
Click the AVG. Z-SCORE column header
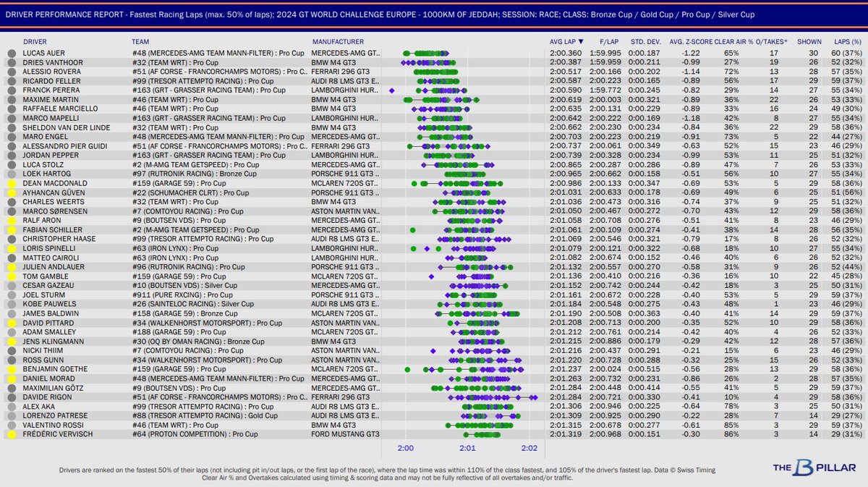click(690, 42)
